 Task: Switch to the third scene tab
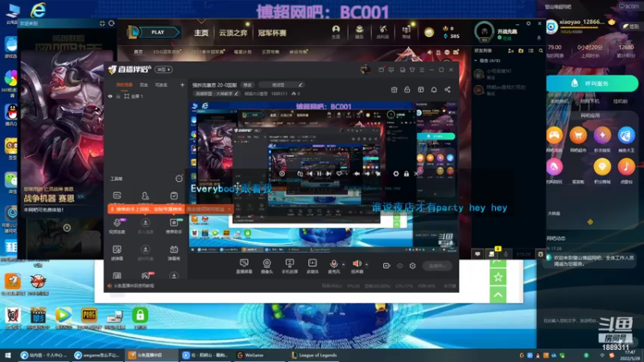point(161,85)
